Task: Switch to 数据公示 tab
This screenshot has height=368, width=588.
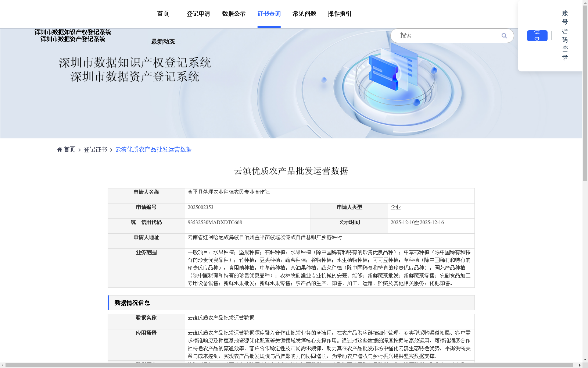Action: pos(234,14)
